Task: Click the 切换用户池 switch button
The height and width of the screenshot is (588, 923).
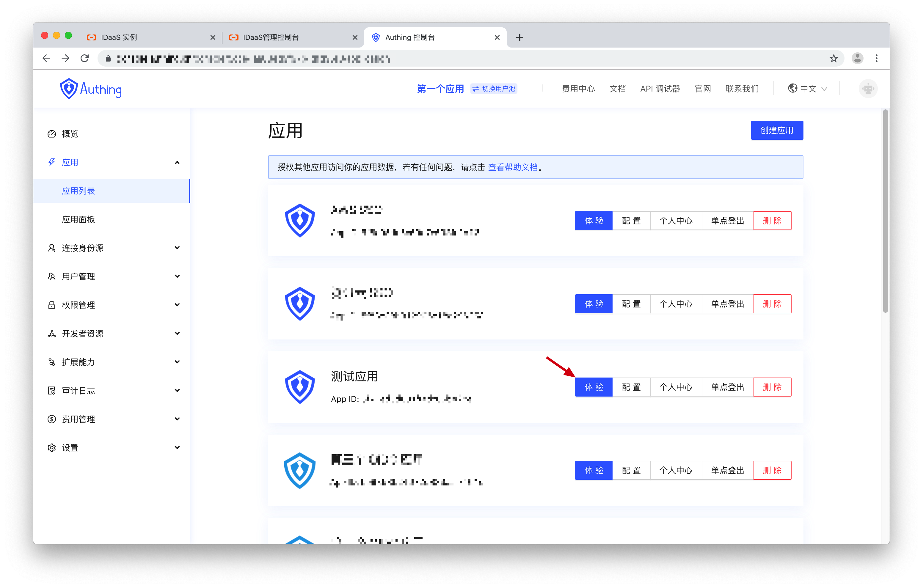Action: point(494,89)
